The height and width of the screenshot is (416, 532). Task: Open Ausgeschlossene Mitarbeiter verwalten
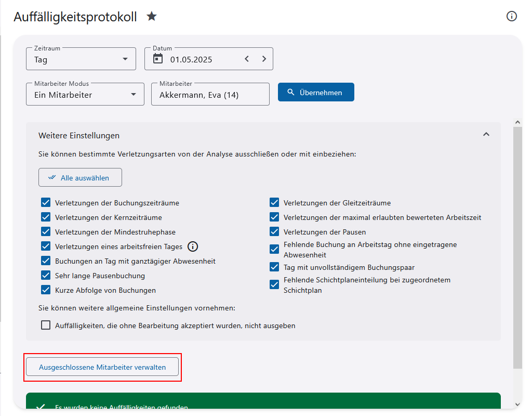[102, 367]
